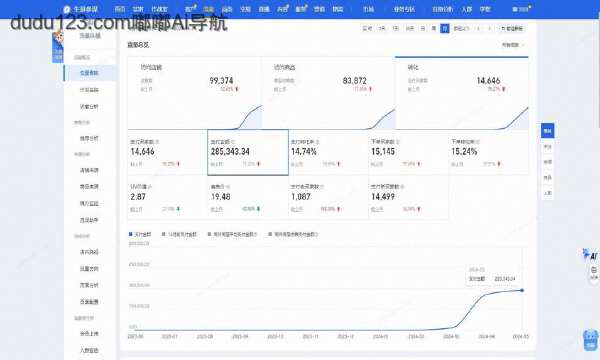Select the 15,145 order buyers metric card
The image size is (600, 360).
pyautogui.click(x=408, y=153)
